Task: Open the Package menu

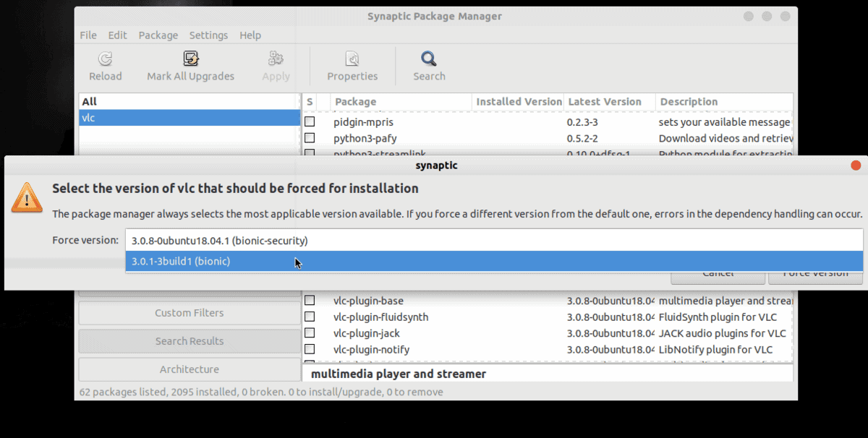Action: [x=158, y=35]
